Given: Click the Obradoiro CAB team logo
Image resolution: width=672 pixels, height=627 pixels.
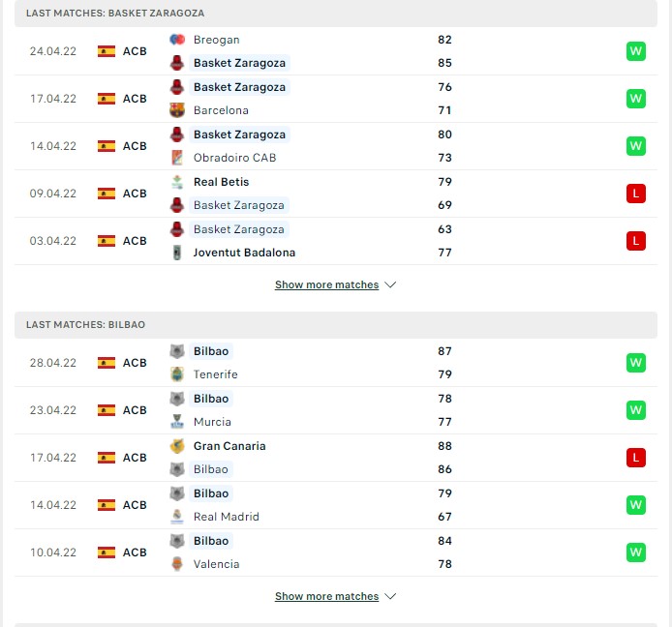Looking at the screenshot, I should [177, 158].
